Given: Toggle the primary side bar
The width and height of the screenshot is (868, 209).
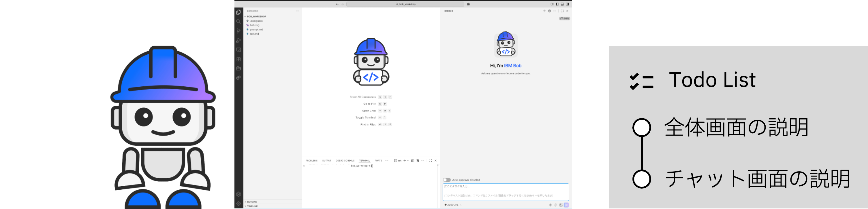Looking at the screenshot, I should pyautogui.click(x=557, y=4).
